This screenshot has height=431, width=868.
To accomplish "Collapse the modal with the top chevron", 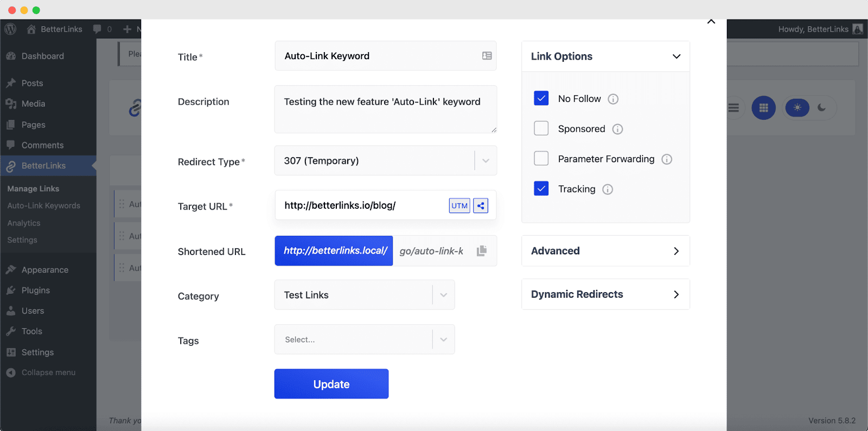I will pos(711,22).
